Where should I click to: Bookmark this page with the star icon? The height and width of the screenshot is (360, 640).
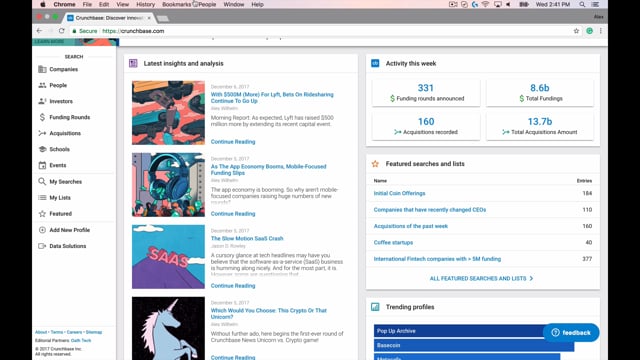tap(576, 31)
